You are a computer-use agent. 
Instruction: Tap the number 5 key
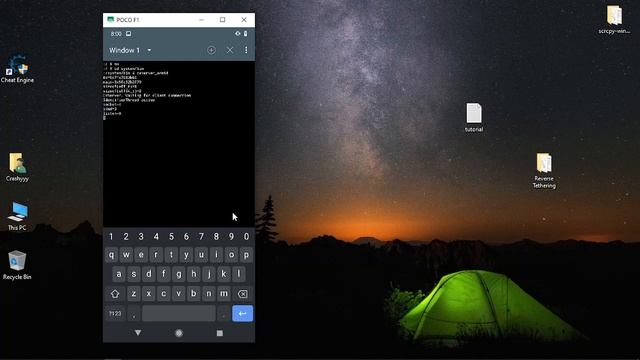click(171, 236)
